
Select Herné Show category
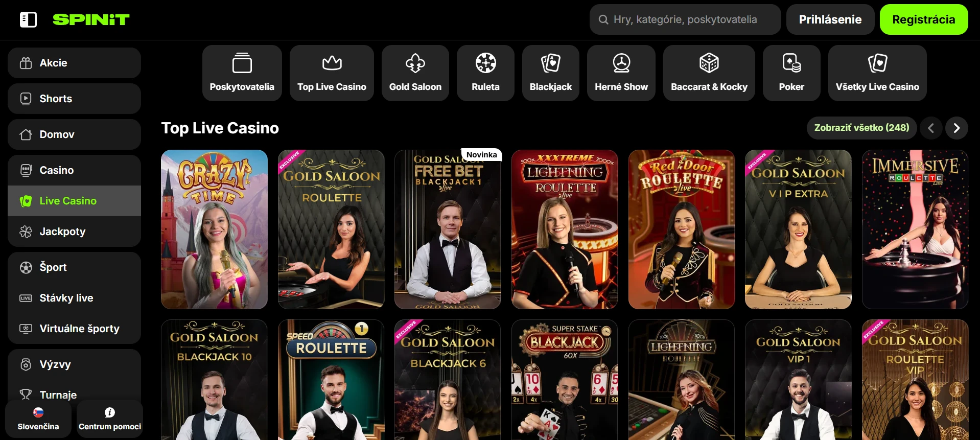point(621,73)
